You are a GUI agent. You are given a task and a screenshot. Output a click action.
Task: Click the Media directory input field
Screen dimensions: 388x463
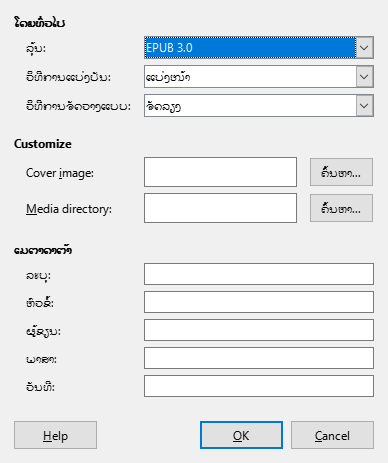coord(220,208)
